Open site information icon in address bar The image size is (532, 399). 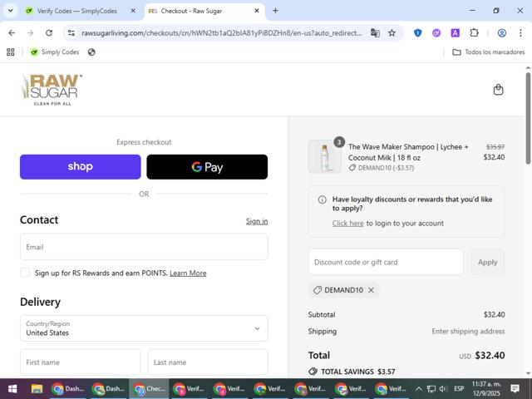click(71, 33)
